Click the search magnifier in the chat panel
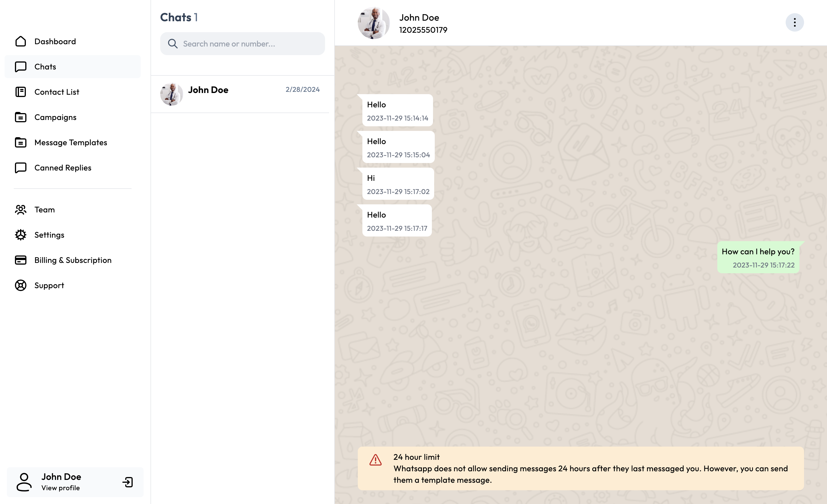 click(173, 44)
